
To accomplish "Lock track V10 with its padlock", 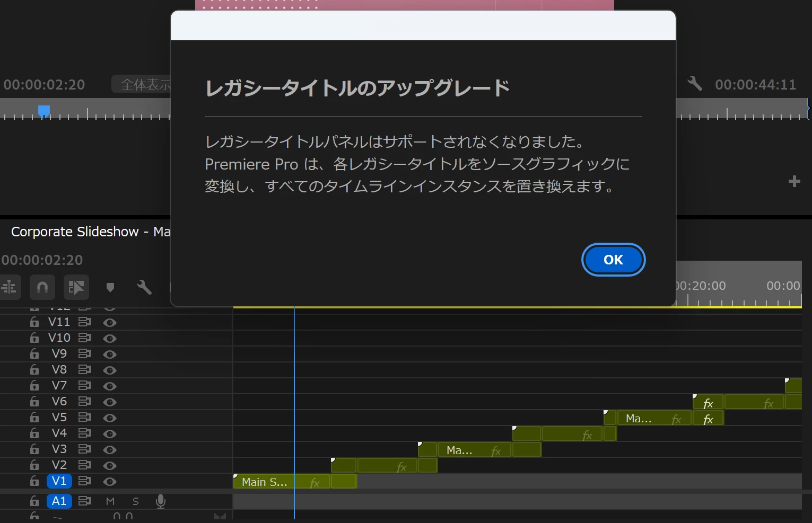I will point(34,338).
